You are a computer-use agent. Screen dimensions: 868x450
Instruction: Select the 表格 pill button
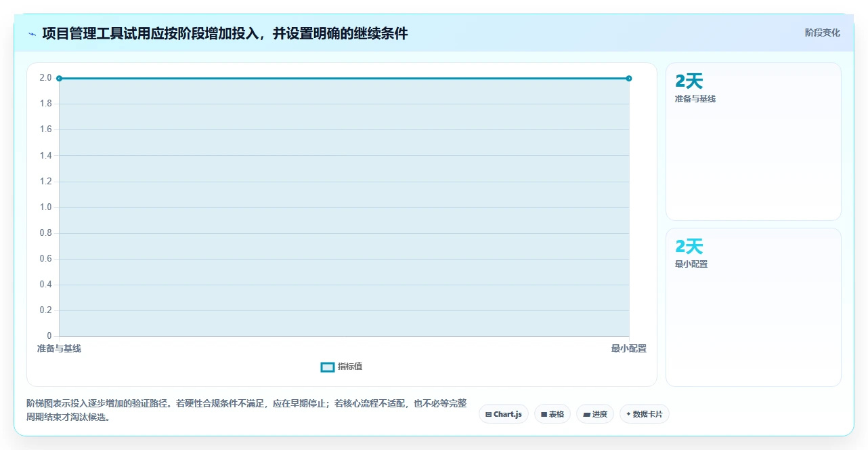pyautogui.click(x=552, y=414)
